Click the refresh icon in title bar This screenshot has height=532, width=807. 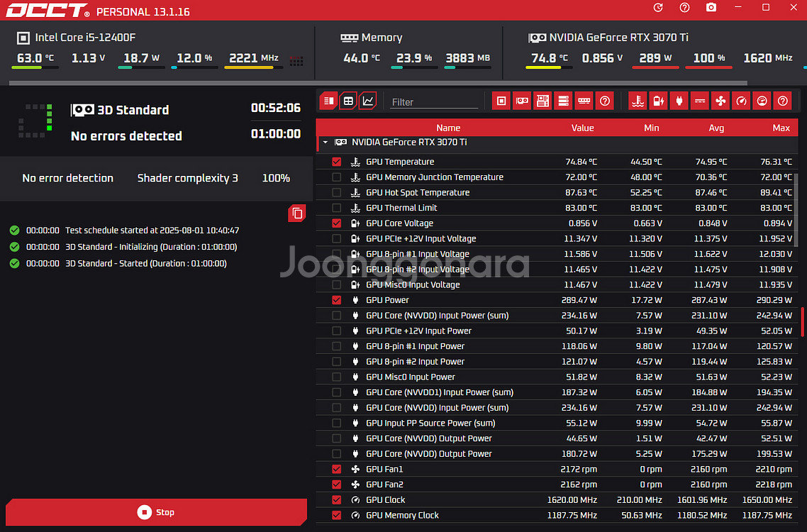click(658, 8)
